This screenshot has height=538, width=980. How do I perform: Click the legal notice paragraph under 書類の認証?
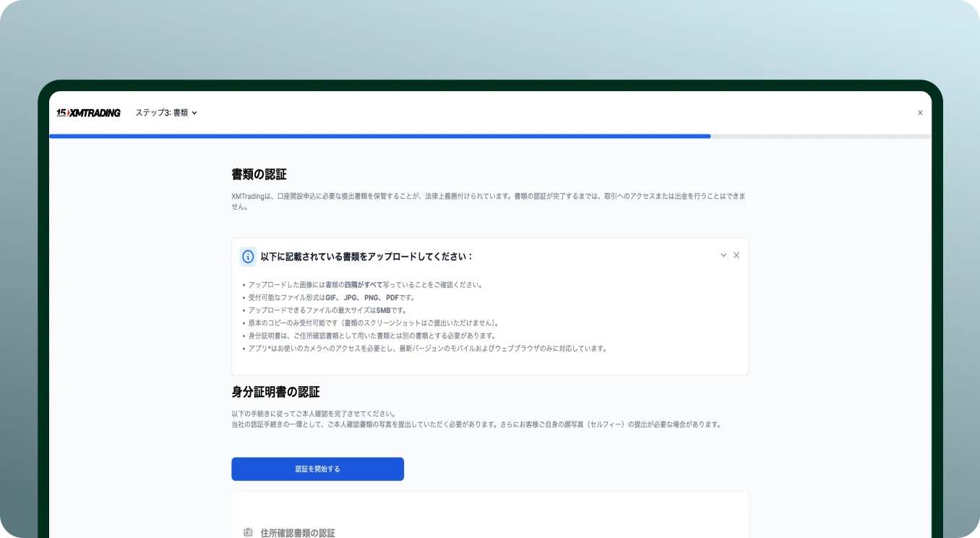[489, 200]
